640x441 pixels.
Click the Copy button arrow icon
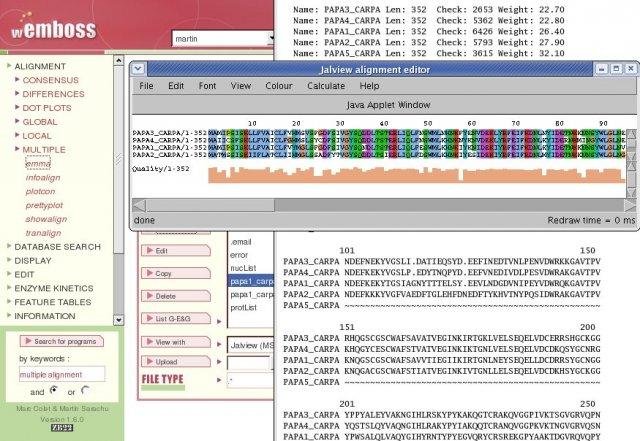click(150, 273)
